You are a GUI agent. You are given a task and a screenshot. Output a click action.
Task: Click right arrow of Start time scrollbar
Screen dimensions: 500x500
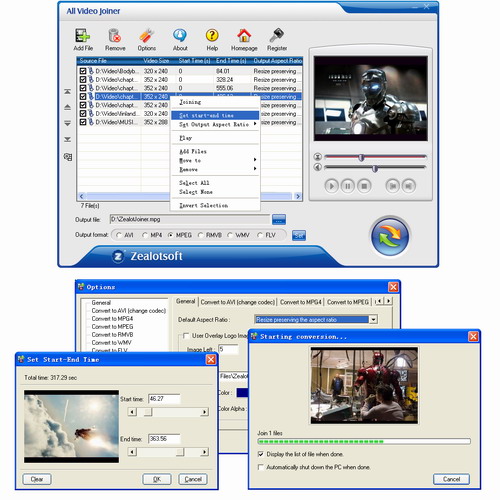point(204,412)
